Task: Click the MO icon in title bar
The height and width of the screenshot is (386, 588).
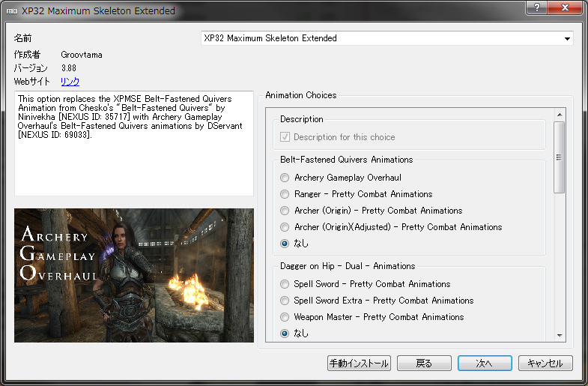Action: [x=12, y=11]
